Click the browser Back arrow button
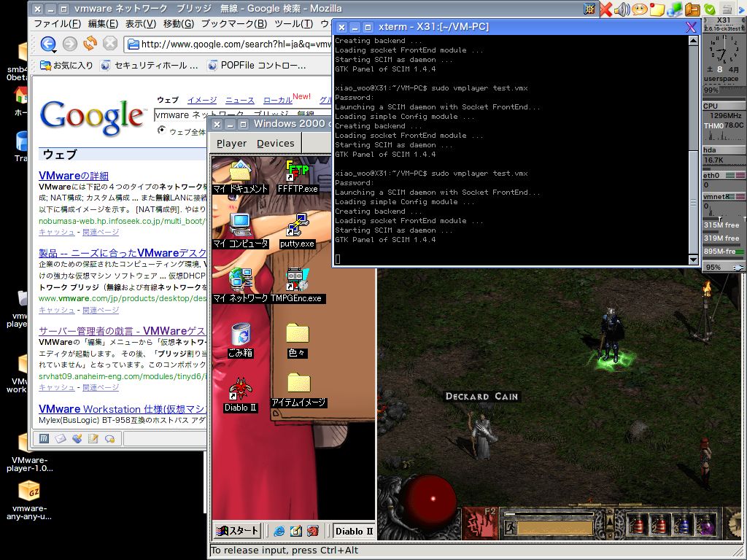 [47, 44]
